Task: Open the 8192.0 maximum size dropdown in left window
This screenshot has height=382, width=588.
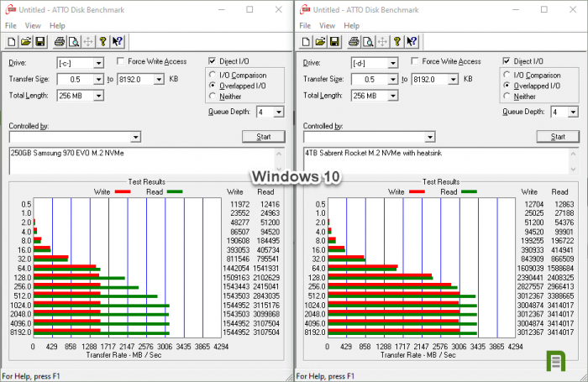Action: click(159, 79)
